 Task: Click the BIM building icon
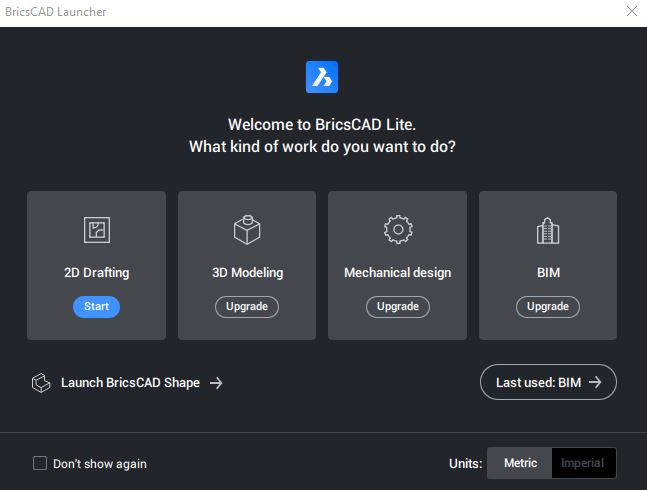pos(548,231)
